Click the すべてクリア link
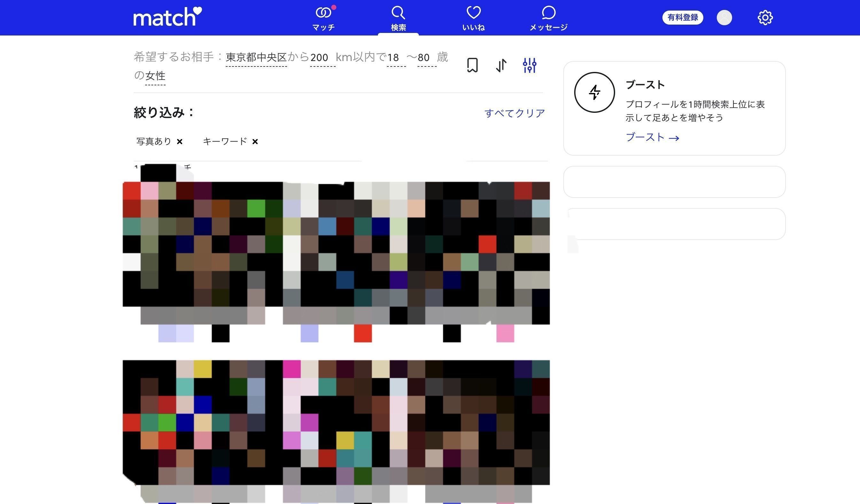 click(x=514, y=113)
